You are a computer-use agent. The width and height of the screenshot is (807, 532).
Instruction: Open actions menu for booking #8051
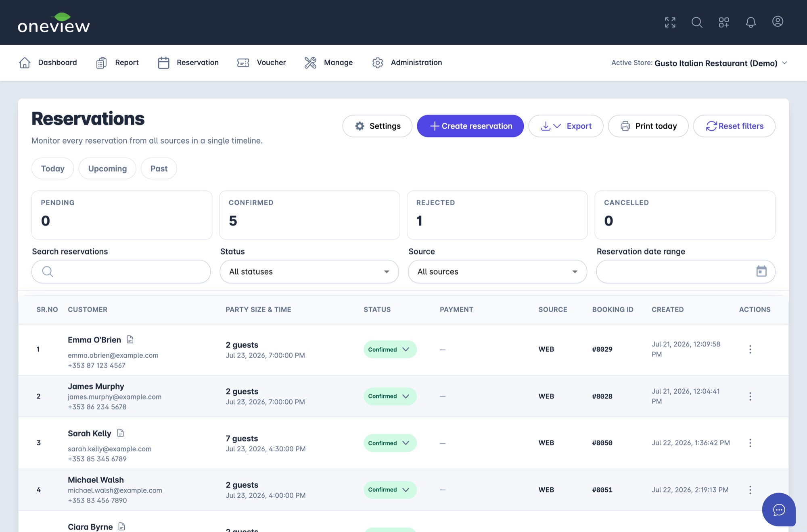tap(750, 490)
